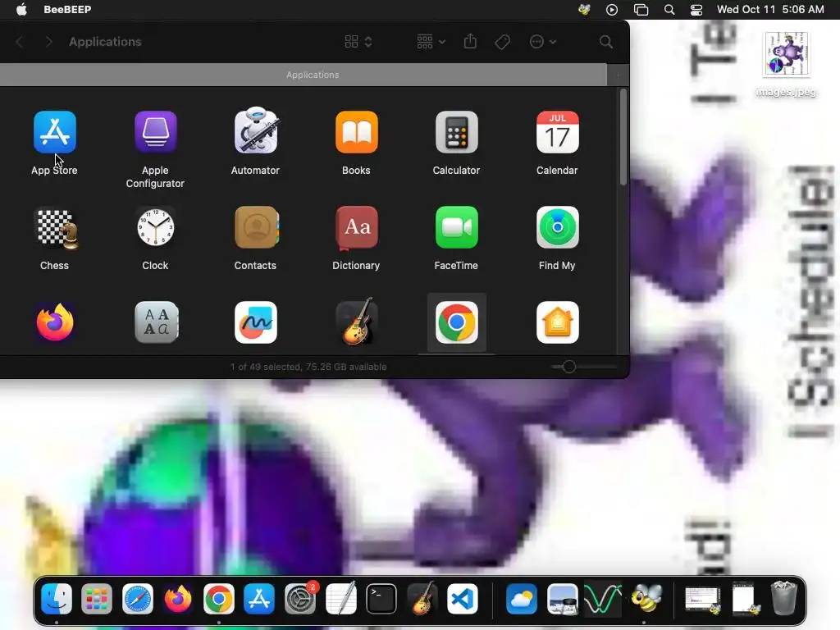The width and height of the screenshot is (840, 630).
Task: Open Launchpad from the Dock
Action: tap(97, 598)
